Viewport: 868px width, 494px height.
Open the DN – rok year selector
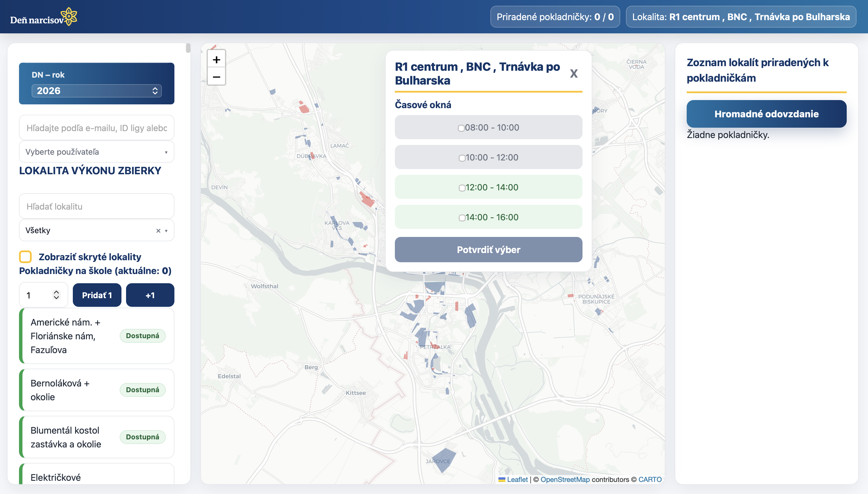(x=96, y=91)
